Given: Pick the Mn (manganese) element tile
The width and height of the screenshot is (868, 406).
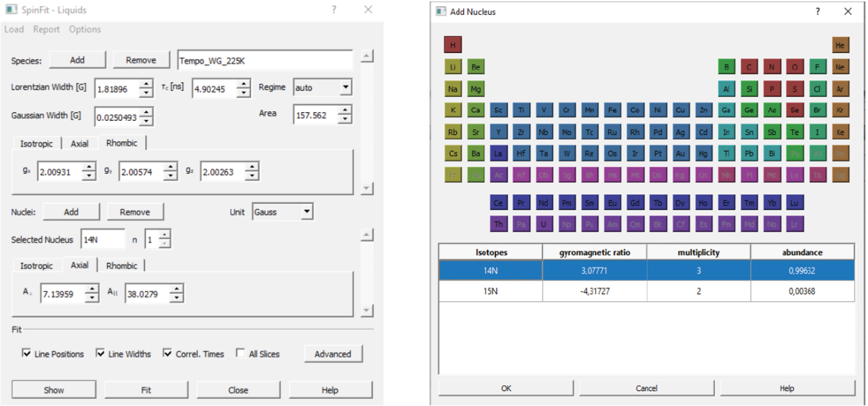Looking at the screenshot, I should pyautogui.click(x=589, y=111).
